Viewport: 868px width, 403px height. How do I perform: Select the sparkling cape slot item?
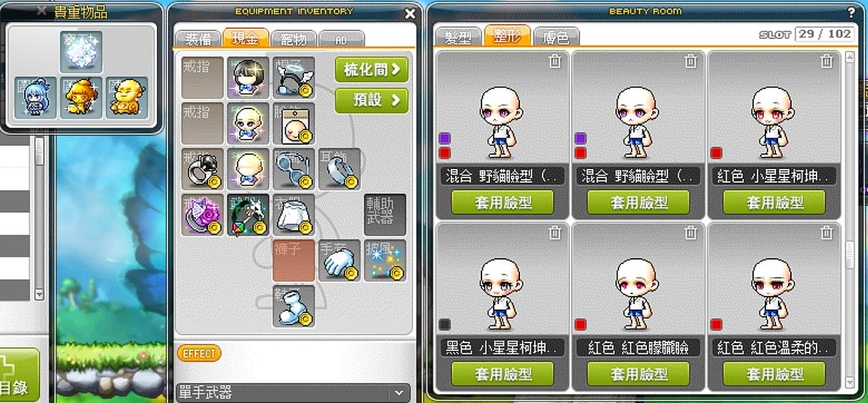tap(385, 261)
